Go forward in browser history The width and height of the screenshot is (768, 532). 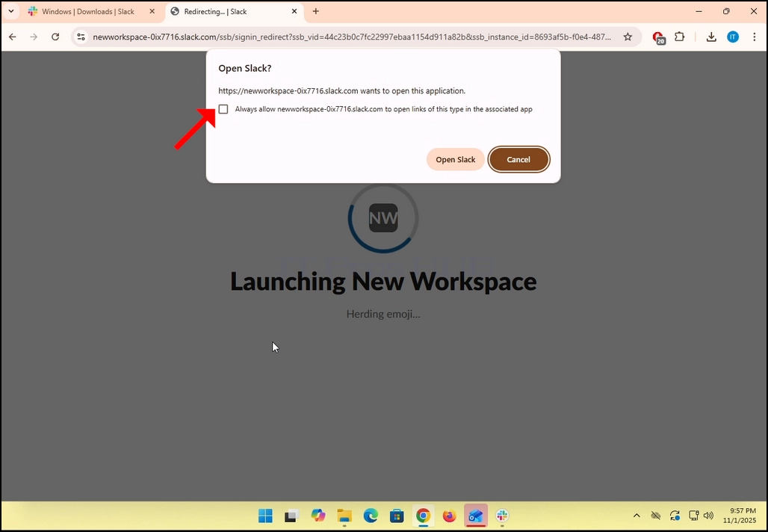click(34, 37)
